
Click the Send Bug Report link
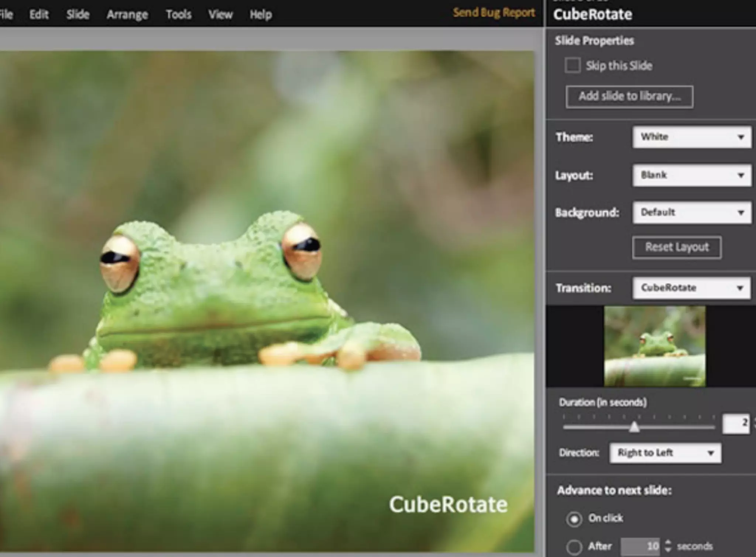[x=494, y=13]
